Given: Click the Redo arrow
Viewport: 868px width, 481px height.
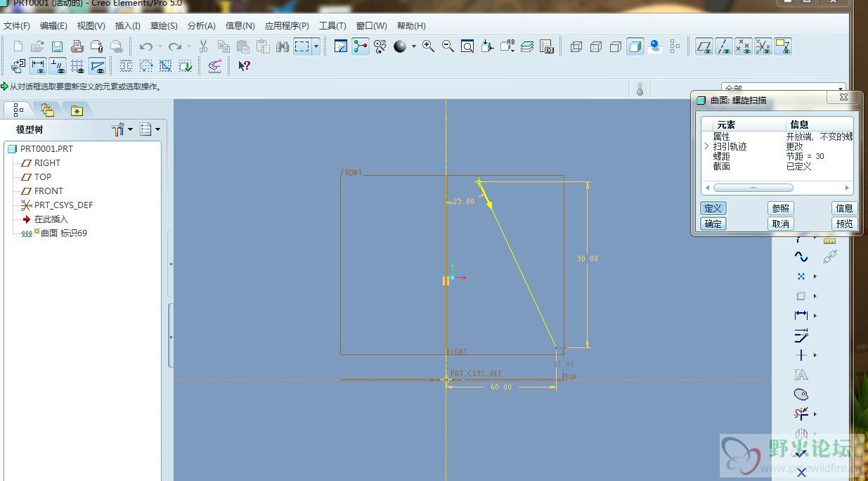Looking at the screenshot, I should 175,47.
